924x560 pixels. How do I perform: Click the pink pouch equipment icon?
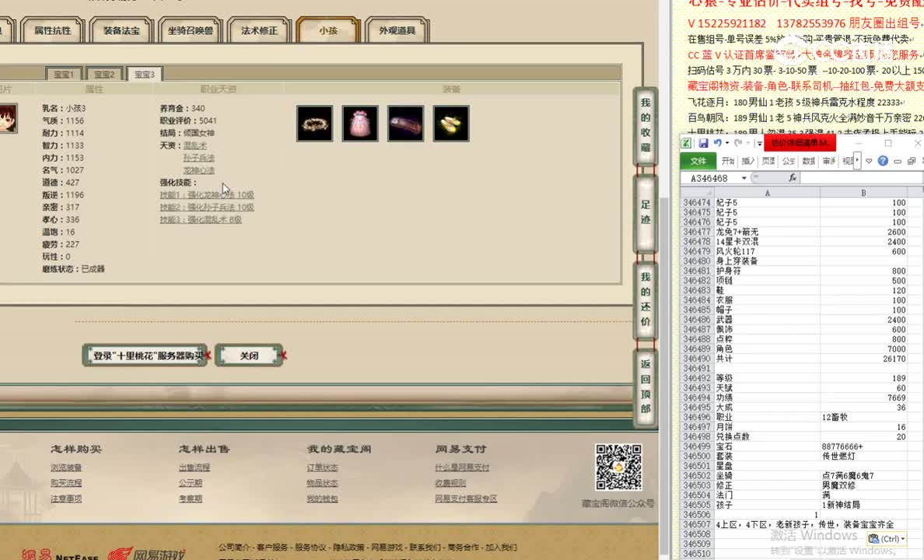[x=360, y=124]
